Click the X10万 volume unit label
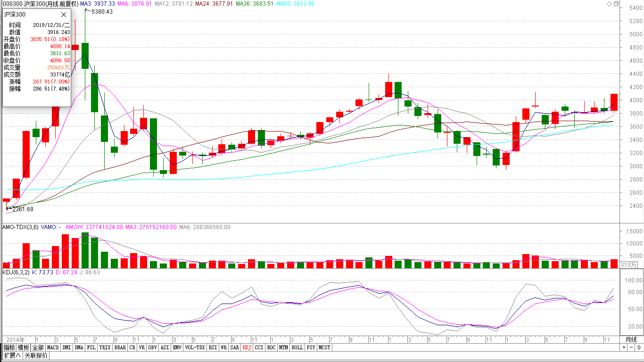Image resolution: width=644 pixels, height=362 pixels. [628, 265]
